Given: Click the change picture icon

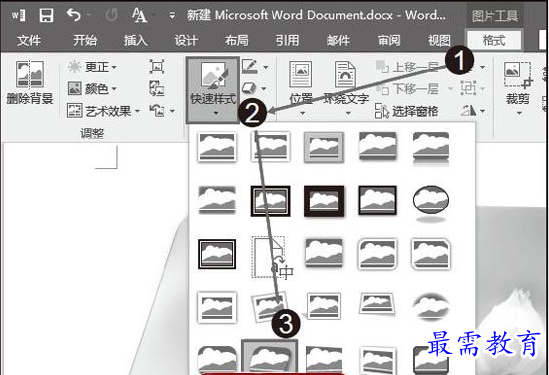Looking at the screenshot, I should 157,88.
